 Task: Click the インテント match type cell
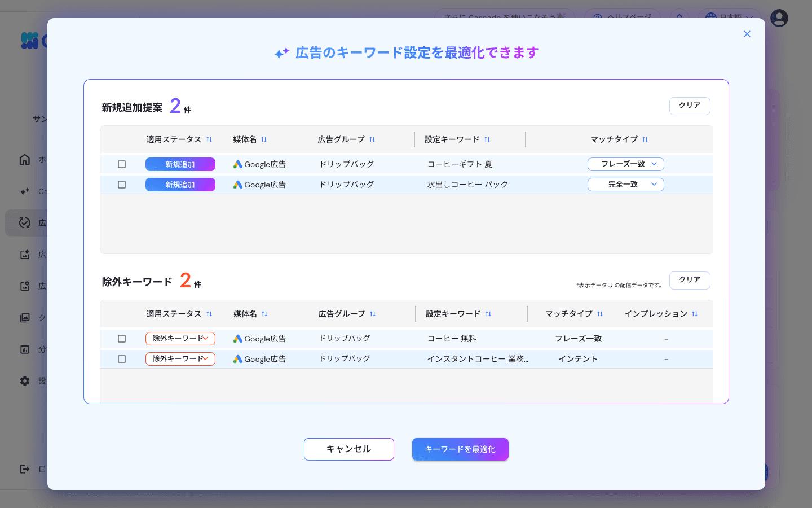click(x=578, y=359)
